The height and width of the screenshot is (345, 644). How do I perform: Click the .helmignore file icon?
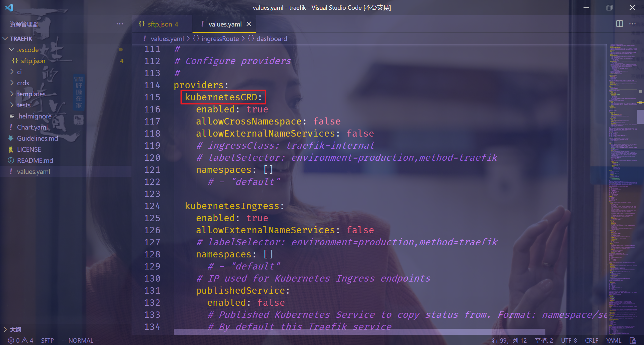[x=12, y=116]
